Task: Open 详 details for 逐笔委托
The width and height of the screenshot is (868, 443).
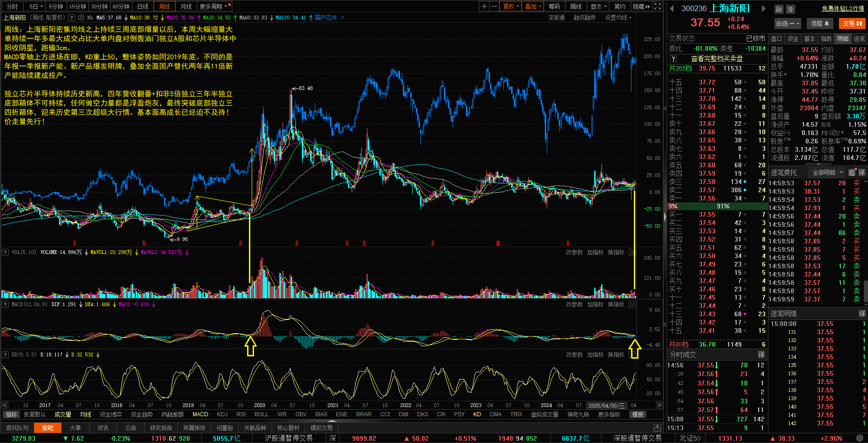Action: click(x=862, y=172)
